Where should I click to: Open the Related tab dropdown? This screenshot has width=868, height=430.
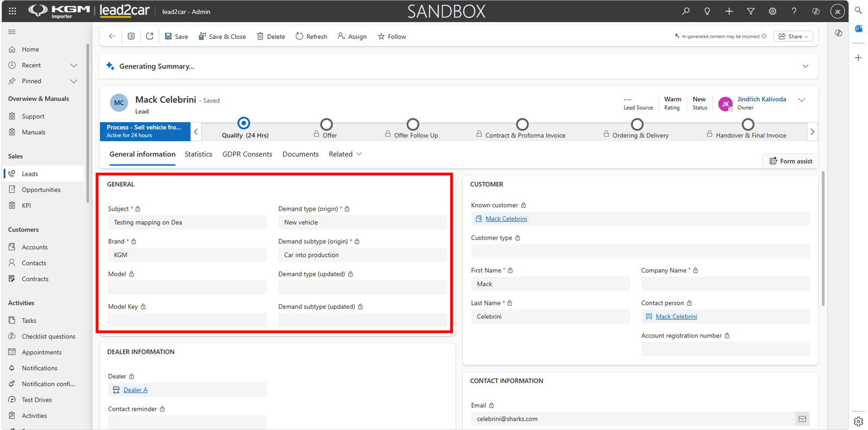pyautogui.click(x=345, y=154)
